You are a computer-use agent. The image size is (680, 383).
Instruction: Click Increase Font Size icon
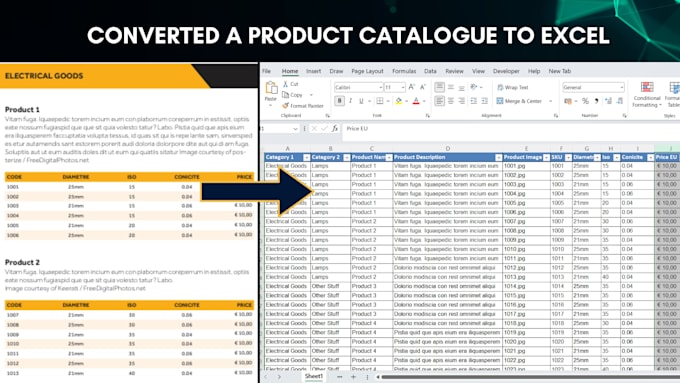(412, 87)
